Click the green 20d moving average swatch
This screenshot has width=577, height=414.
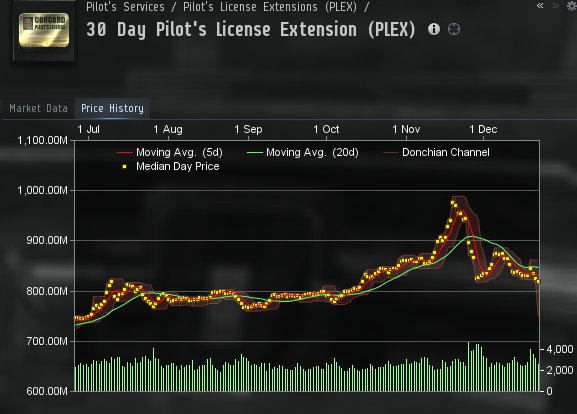pyautogui.click(x=255, y=152)
